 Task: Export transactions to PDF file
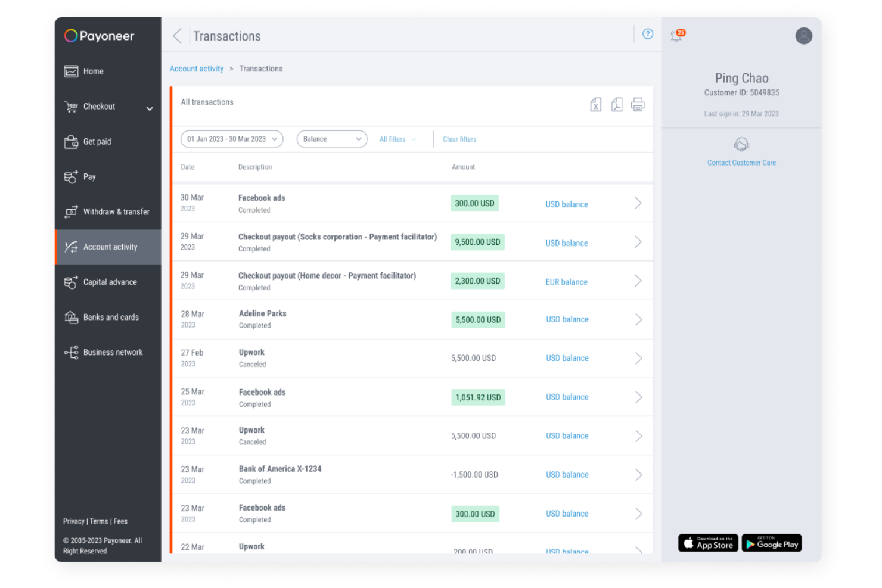[x=617, y=105]
